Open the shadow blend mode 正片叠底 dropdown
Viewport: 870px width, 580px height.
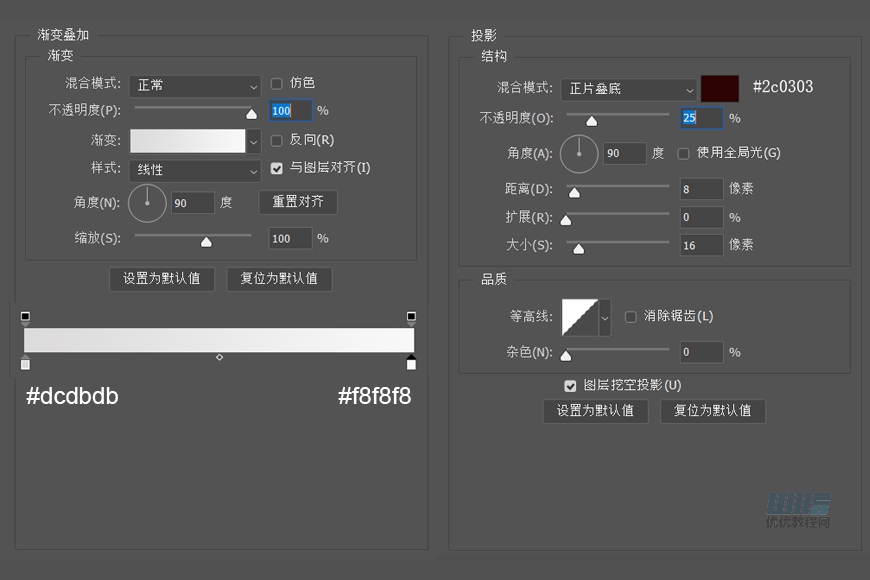[x=629, y=89]
